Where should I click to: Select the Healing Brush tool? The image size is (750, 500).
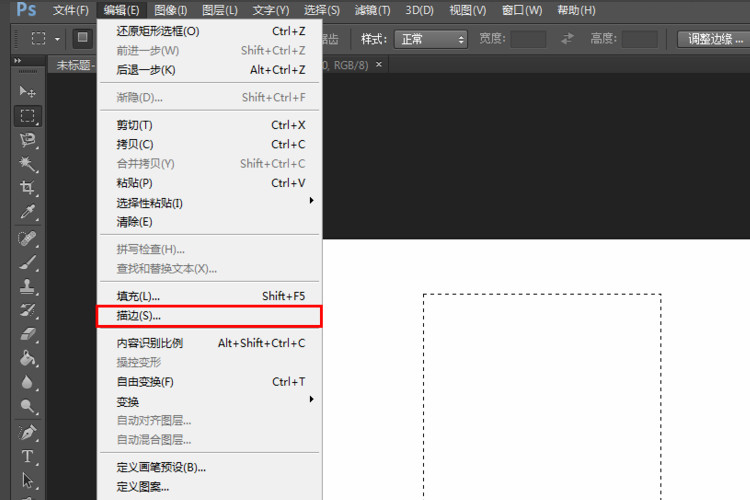point(27,238)
